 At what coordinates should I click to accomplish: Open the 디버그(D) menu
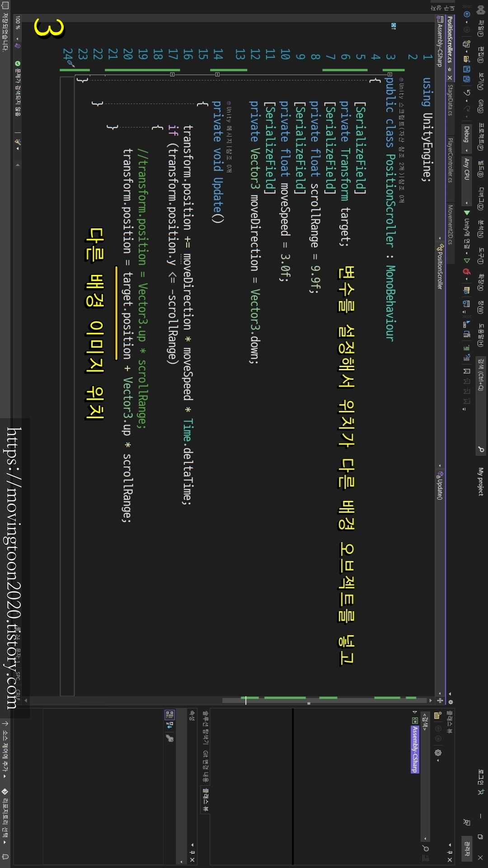480,199
